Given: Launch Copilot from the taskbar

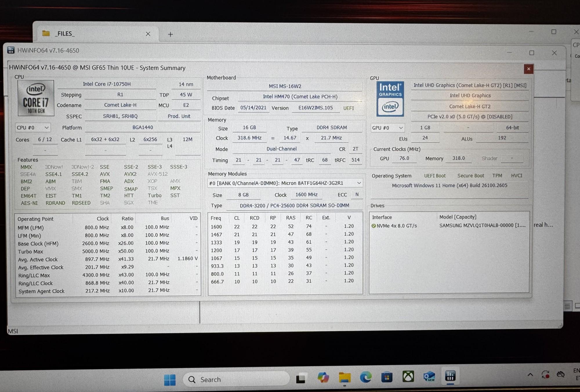Looking at the screenshot, I should (x=323, y=378).
